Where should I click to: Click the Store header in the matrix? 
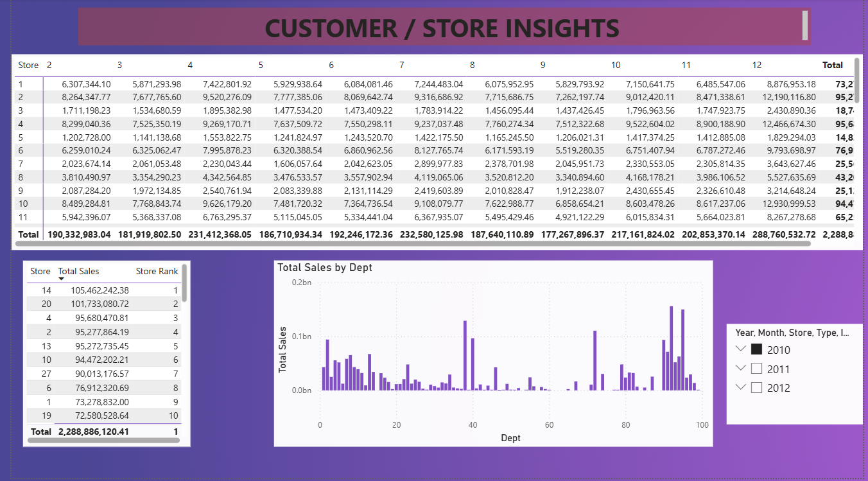coord(28,65)
